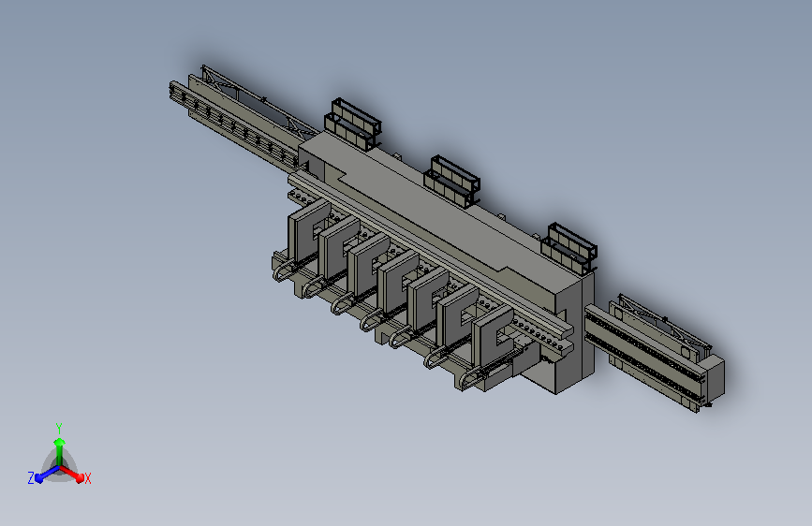Click the green Y axis of the orientation triad
This screenshot has width=812, height=526.
pyautogui.click(x=60, y=451)
